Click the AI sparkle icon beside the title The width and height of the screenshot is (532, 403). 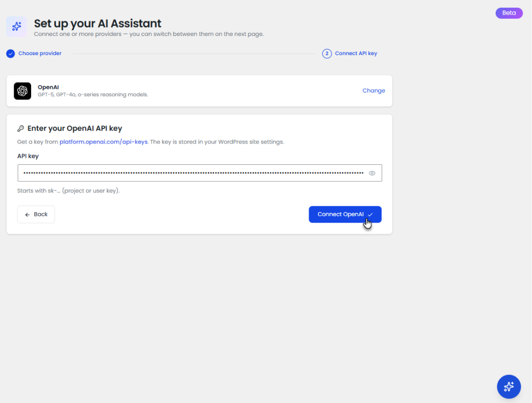pyautogui.click(x=16, y=26)
